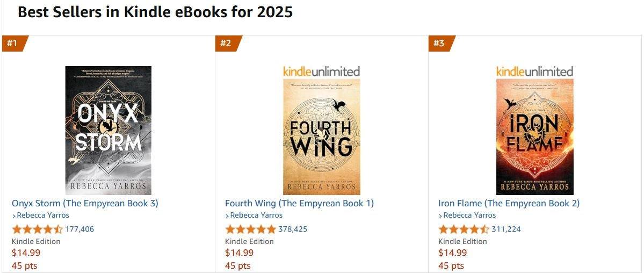
Task: Click the Kindle Unlimited logo above Fourth Wing
Action: [321, 71]
